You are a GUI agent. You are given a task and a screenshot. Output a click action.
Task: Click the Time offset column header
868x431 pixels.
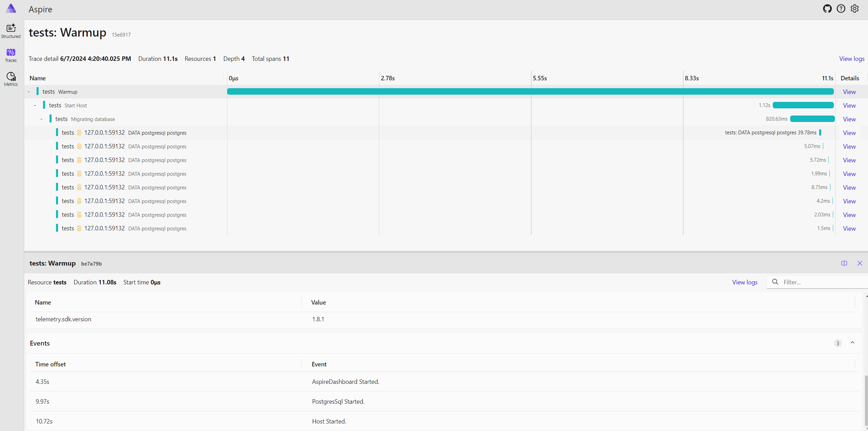point(51,364)
